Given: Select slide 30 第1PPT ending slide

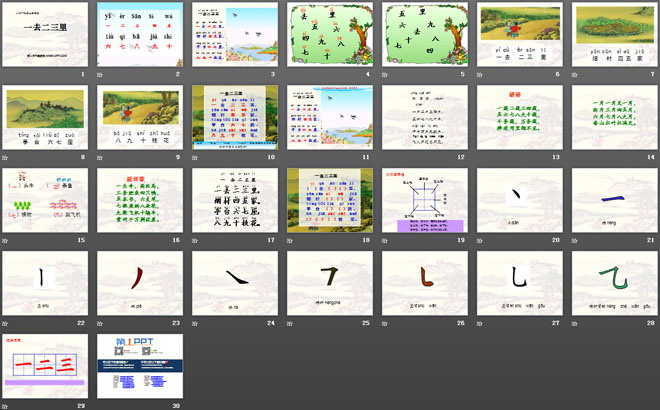Looking at the screenshot, I should [x=140, y=366].
